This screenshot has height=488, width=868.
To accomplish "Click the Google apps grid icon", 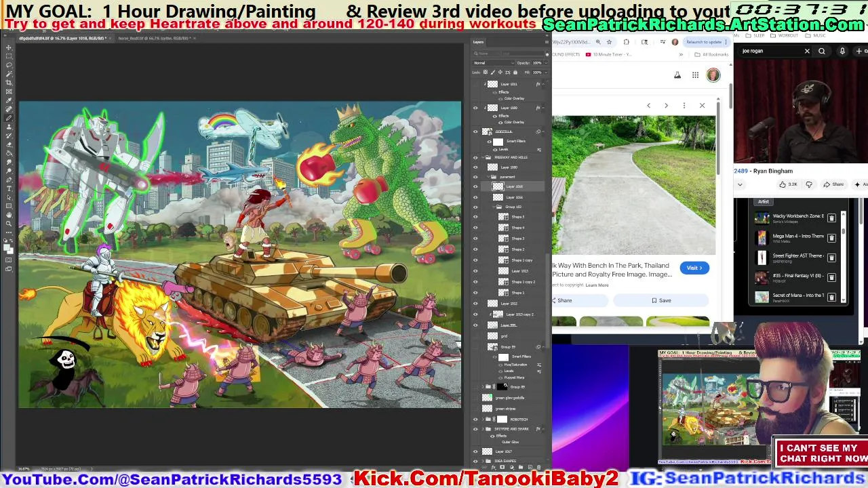I will pos(695,75).
